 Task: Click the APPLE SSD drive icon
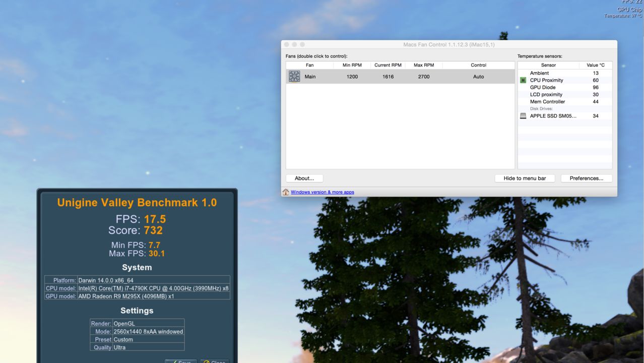[x=523, y=116]
